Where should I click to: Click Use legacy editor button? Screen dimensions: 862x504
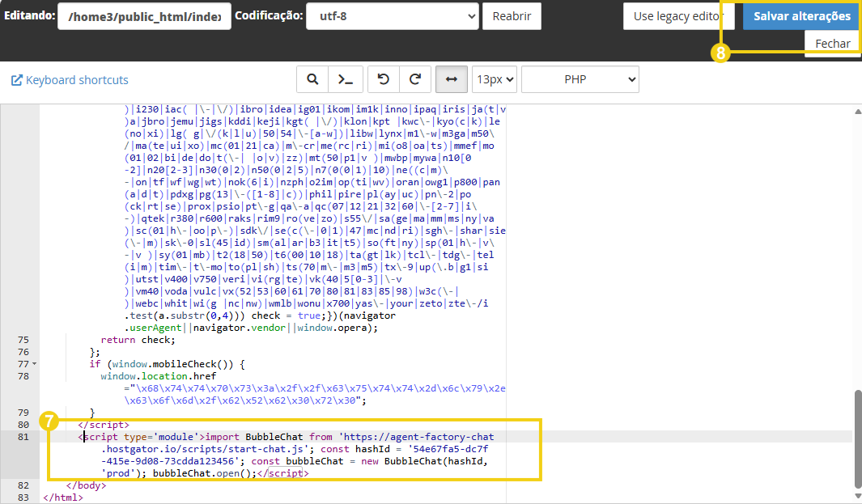(x=678, y=16)
